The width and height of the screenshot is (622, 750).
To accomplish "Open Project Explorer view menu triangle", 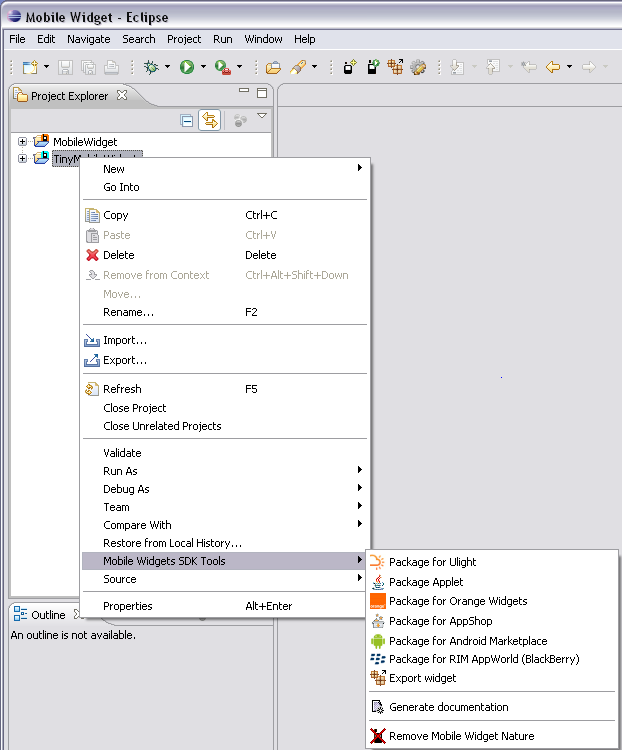I will point(262,116).
